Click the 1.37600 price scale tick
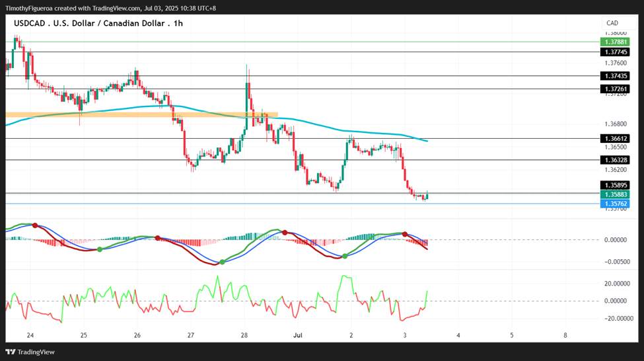644x361 pixels. 616,63
